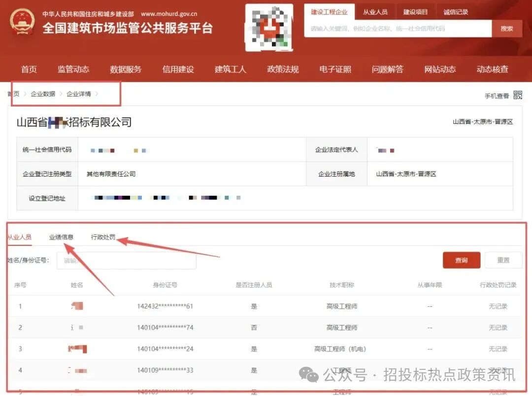The height and width of the screenshot is (396, 532).
Task: Click the red 查询 button
Action: pyautogui.click(x=462, y=260)
